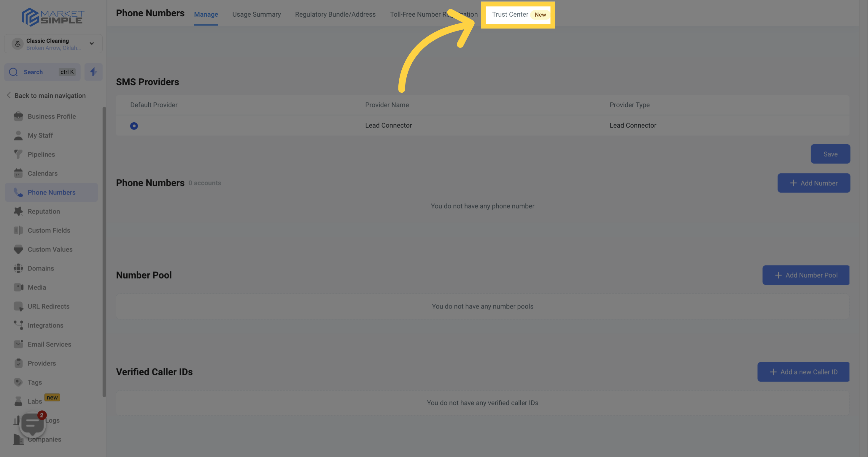
Task: Open the Reputation star icon
Action: [x=18, y=211]
